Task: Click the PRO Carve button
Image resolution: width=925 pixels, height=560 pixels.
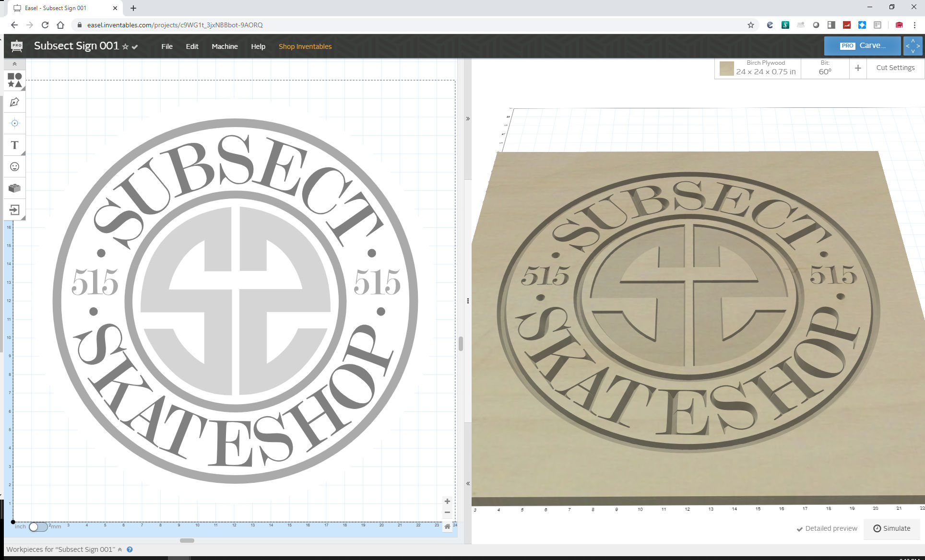Action: (x=862, y=46)
